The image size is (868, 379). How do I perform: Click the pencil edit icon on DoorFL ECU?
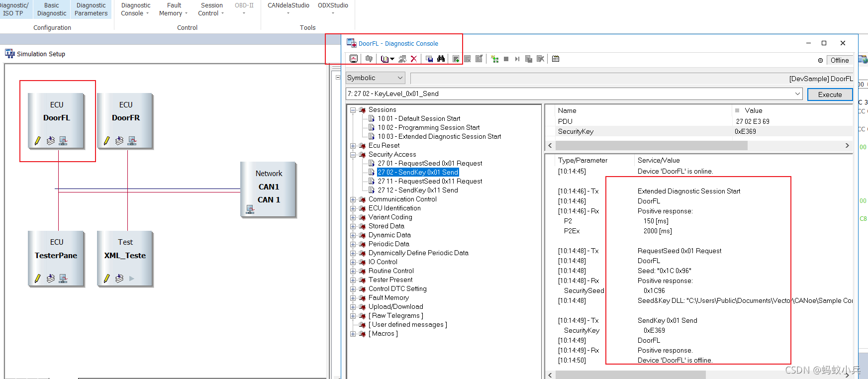[x=37, y=141]
